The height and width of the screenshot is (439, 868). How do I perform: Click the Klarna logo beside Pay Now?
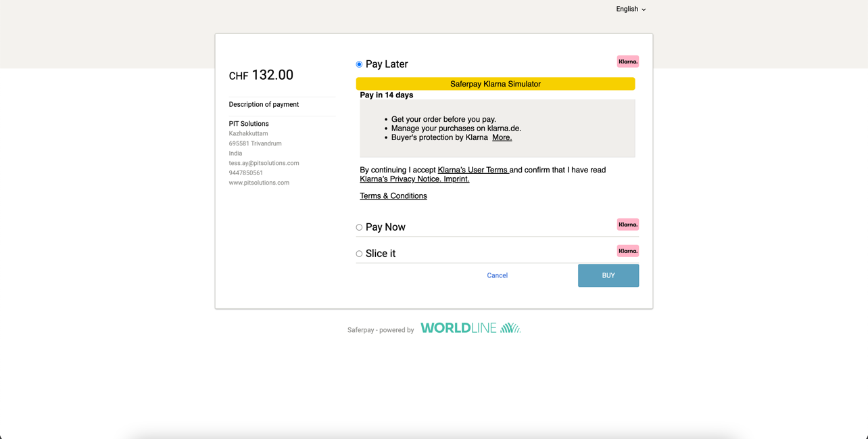click(x=627, y=225)
